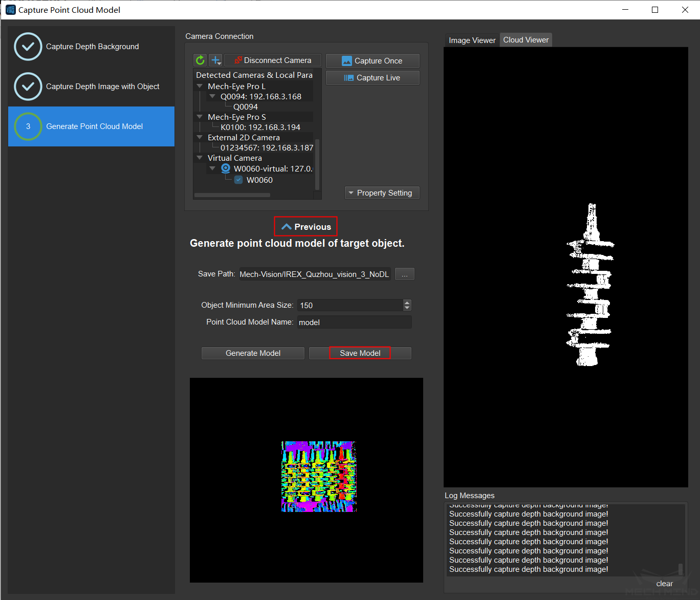Click the Capture Depth Background checkmark circle
This screenshot has height=600, width=700.
coord(28,47)
